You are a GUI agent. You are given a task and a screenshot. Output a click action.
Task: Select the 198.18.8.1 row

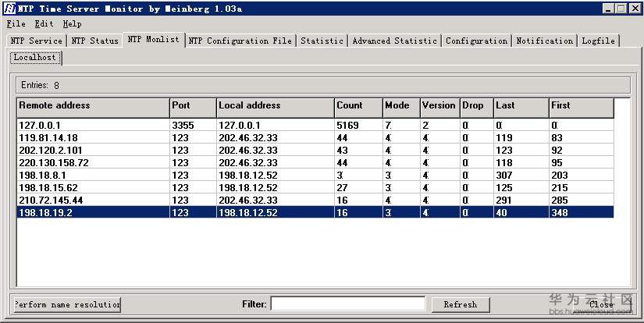coord(315,176)
